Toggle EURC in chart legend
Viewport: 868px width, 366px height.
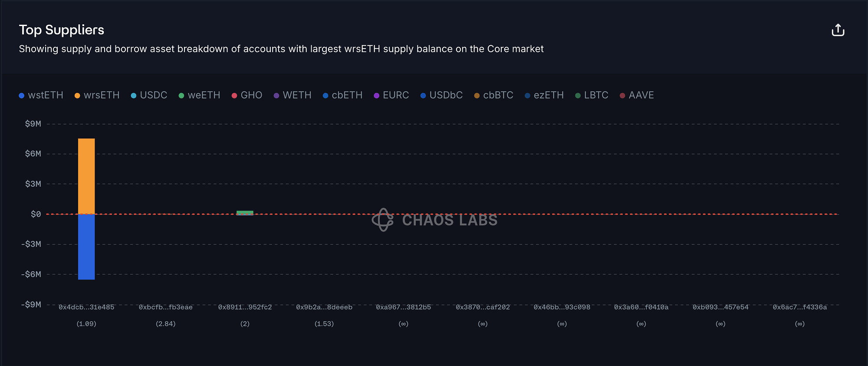[x=391, y=95]
